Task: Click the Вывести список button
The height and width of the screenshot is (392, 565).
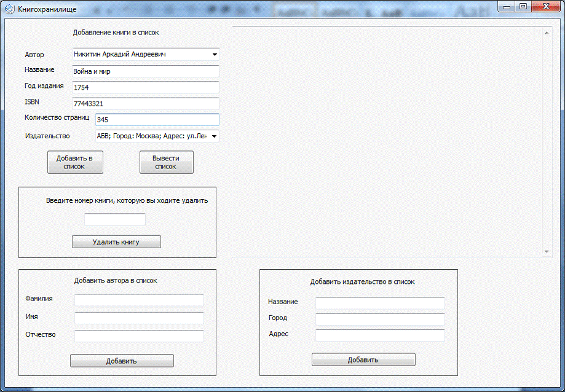Action: 166,162
